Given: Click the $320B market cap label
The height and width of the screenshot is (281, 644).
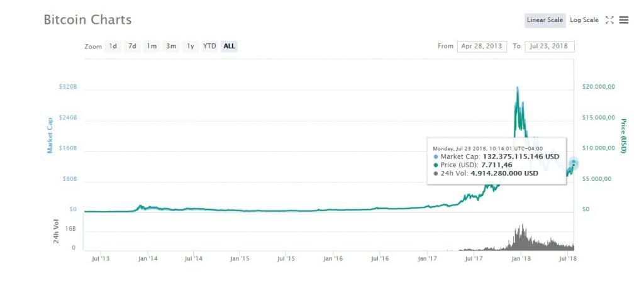Looking at the screenshot, I should click(x=68, y=87).
